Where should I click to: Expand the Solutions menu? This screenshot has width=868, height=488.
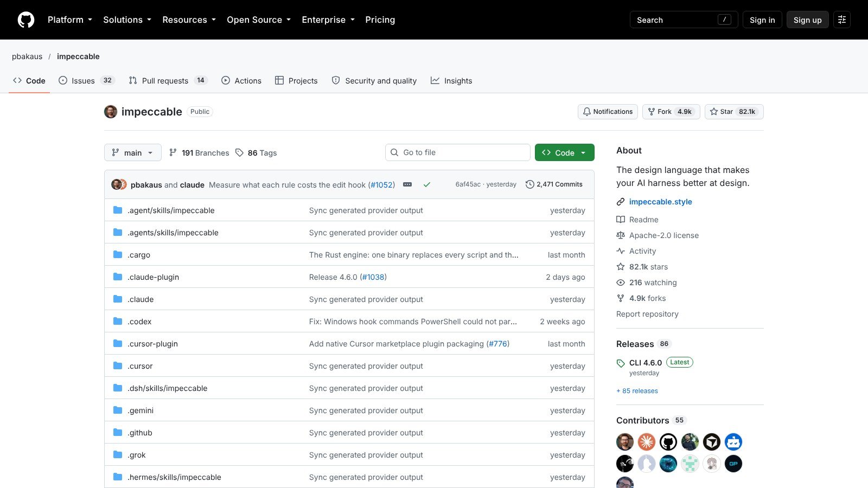pyautogui.click(x=127, y=20)
